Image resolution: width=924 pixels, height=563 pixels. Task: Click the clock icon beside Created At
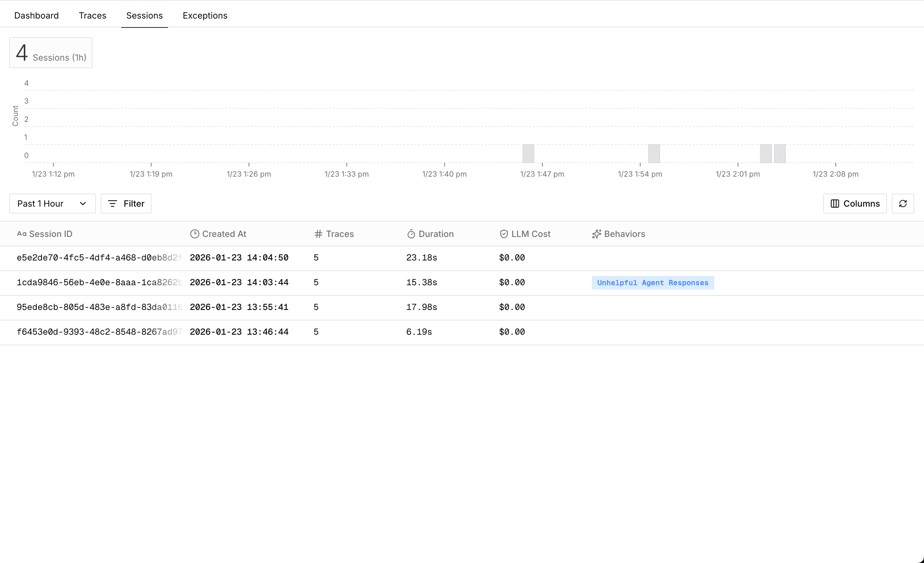point(194,234)
